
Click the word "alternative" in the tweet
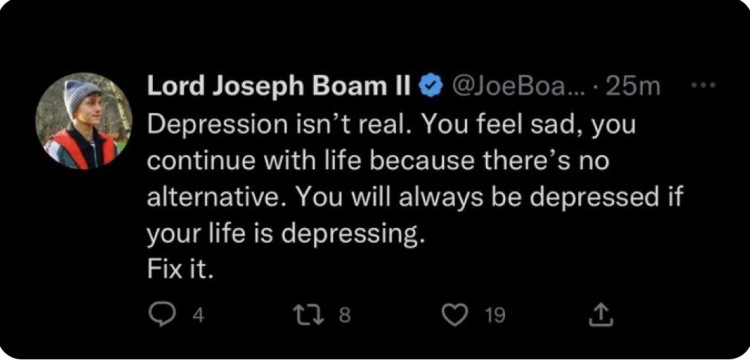click(215, 197)
